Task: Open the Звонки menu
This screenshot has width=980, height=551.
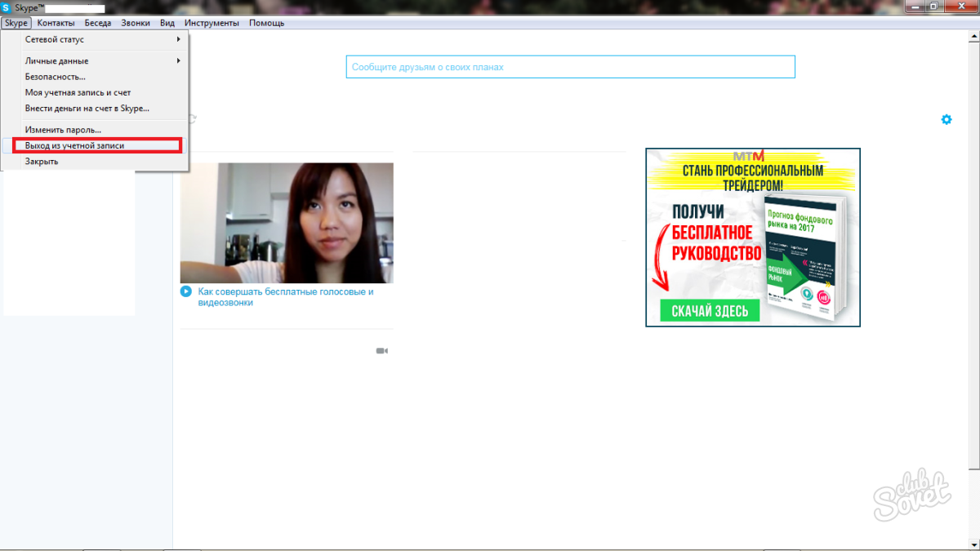Action: point(136,23)
